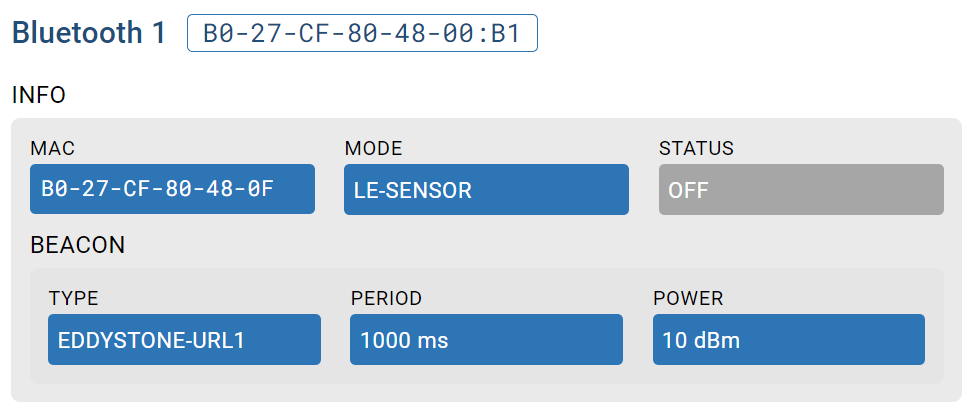
Task: Click the BEACON section heading
Action: (x=77, y=245)
